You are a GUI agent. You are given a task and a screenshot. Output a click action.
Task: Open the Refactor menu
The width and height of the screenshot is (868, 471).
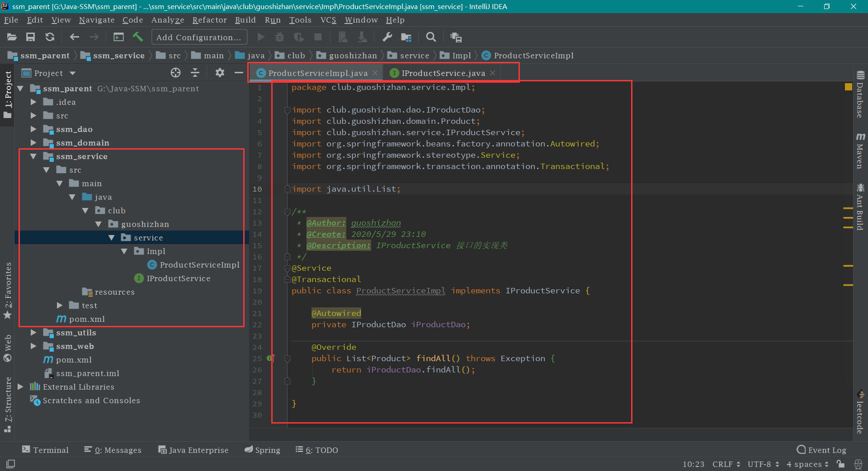tap(209, 20)
